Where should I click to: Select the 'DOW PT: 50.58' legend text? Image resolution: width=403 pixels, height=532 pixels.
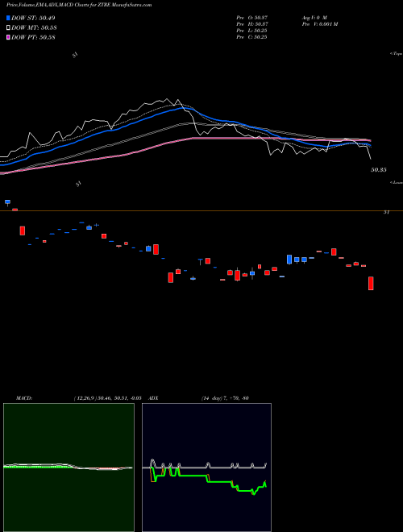(x=33, y=37)
